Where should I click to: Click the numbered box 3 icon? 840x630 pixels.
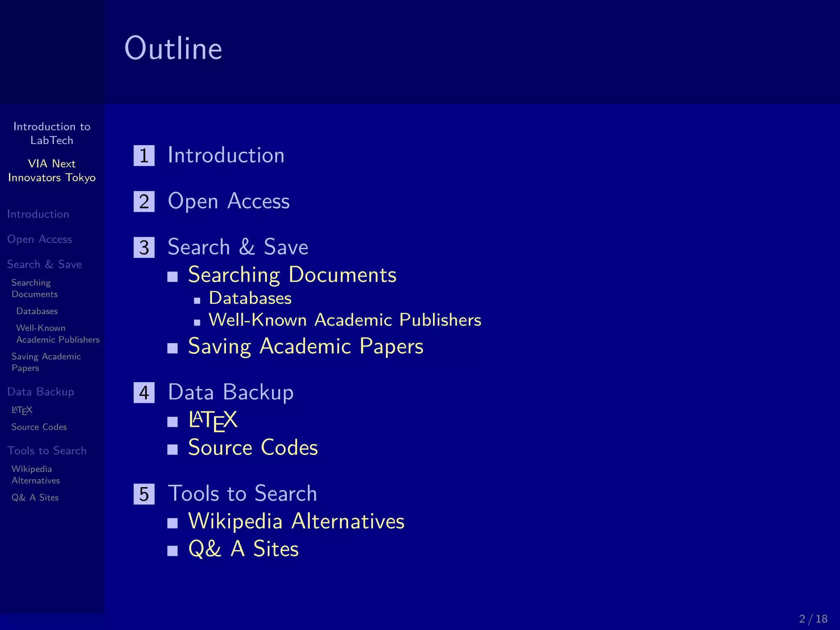[x=144, y=248]
